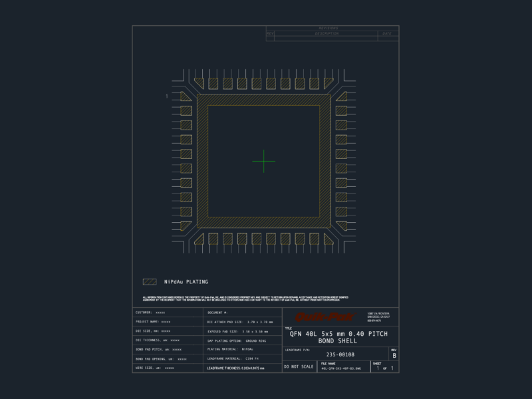Select the hatched ground ring top edge
The image size is (532, 399).
pyautogui.click(x=263, y=100)
